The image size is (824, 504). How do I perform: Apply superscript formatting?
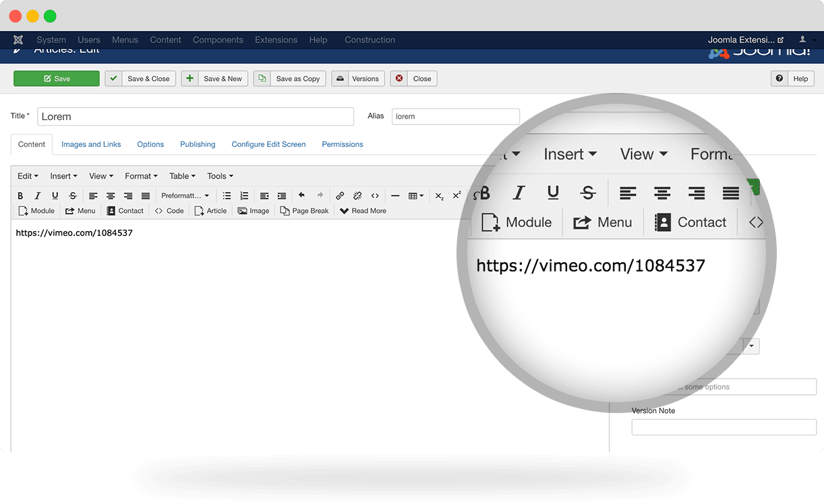(457, 195)
